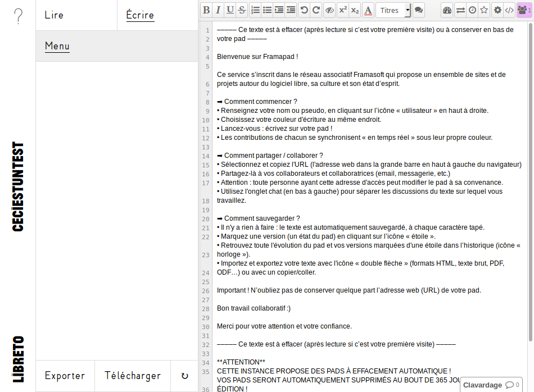Toggle bold formatting
Screen dimensions: 534x392
206,10
